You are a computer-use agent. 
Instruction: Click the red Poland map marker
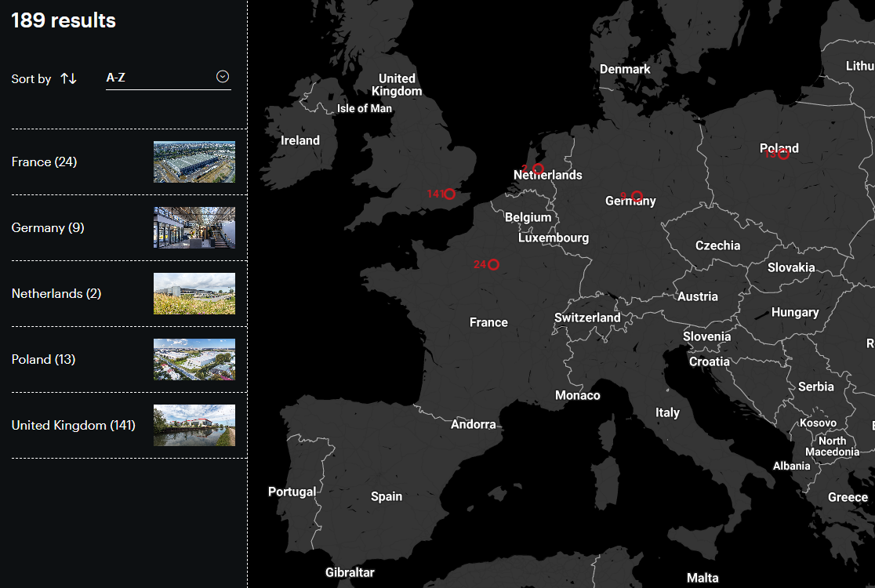point(782,154)
